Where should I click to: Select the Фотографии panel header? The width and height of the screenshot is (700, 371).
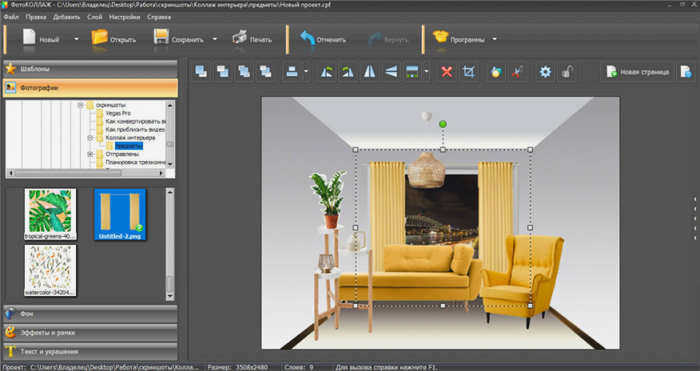point(90,88)
